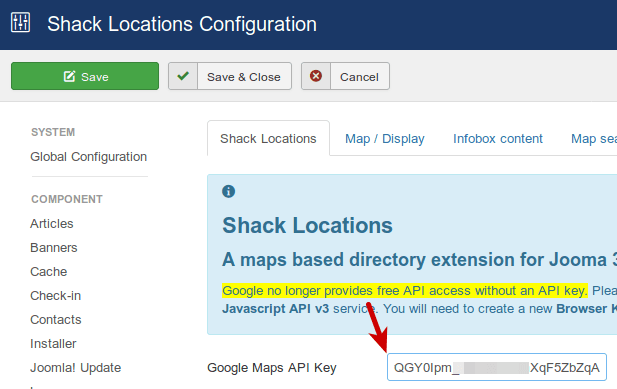Click the Google Maps API Key field
Screen dimensions: 617x389
[497, 367]
